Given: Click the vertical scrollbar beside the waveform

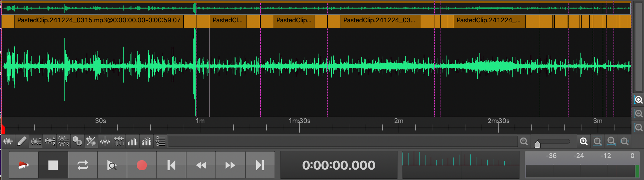Looking at the screenshot, I should coord(638,47).
